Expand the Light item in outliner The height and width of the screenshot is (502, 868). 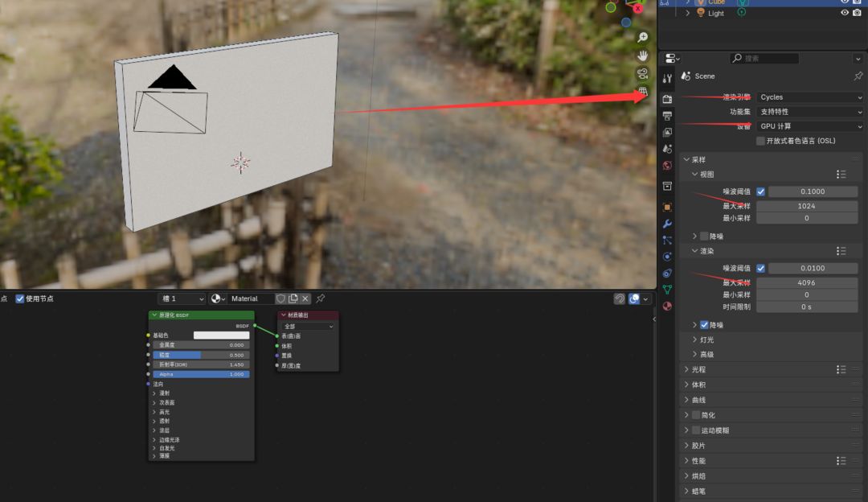tap(687, 14)
